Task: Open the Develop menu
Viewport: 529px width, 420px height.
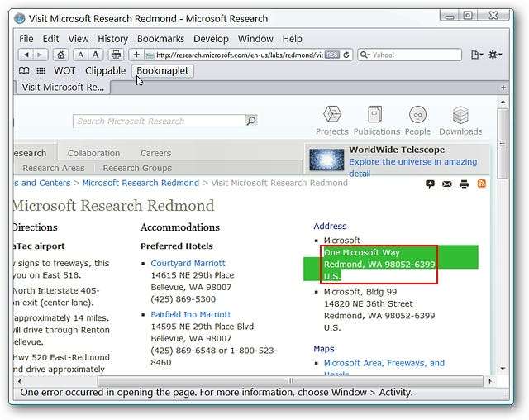Action: pos(212,39)
